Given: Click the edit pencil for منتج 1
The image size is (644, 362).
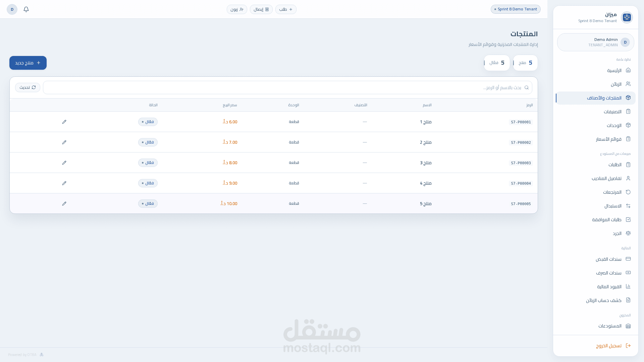Looking at the screenshot, I should pos(64,122).
